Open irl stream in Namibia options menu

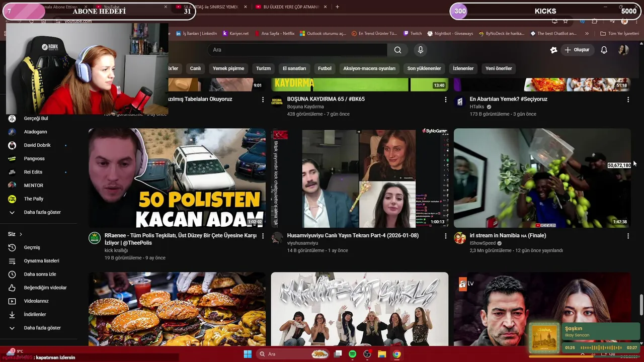click(628, 236)
